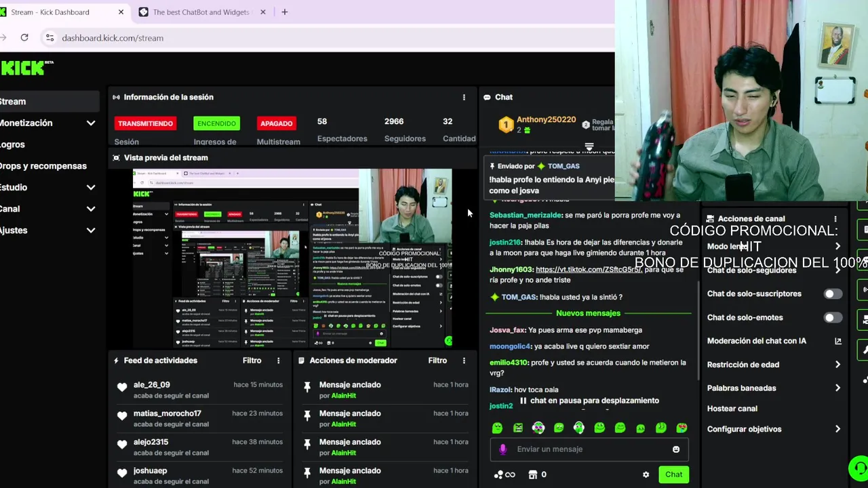Image resolution: width=868 pixels, height=488 pixels.
Task: Click the microphone icon in the message box
Action: coord(502,449)
